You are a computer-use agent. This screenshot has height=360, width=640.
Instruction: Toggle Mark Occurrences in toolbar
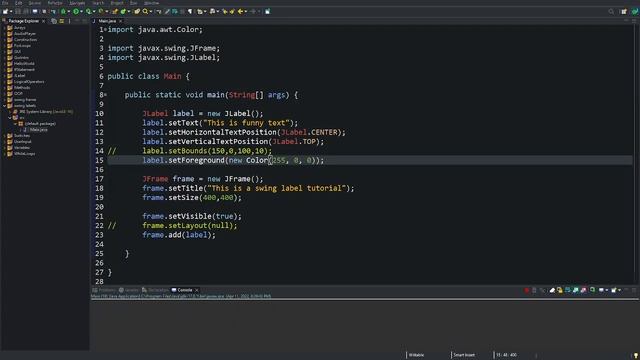point(167,11)
